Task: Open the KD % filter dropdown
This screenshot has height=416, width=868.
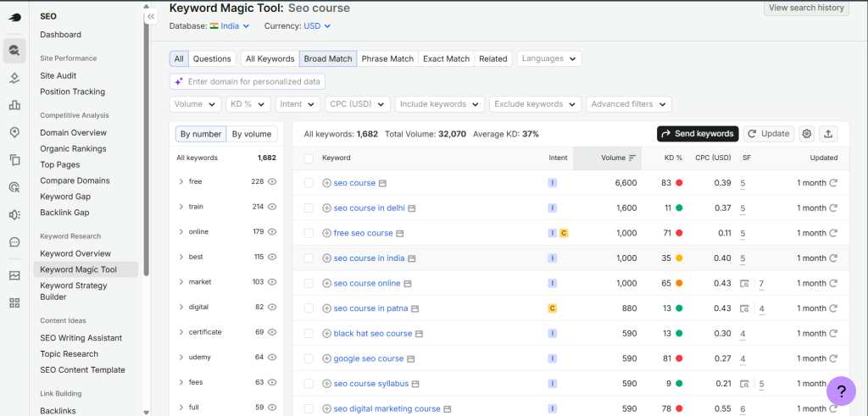Action: [x=248, y=104]
